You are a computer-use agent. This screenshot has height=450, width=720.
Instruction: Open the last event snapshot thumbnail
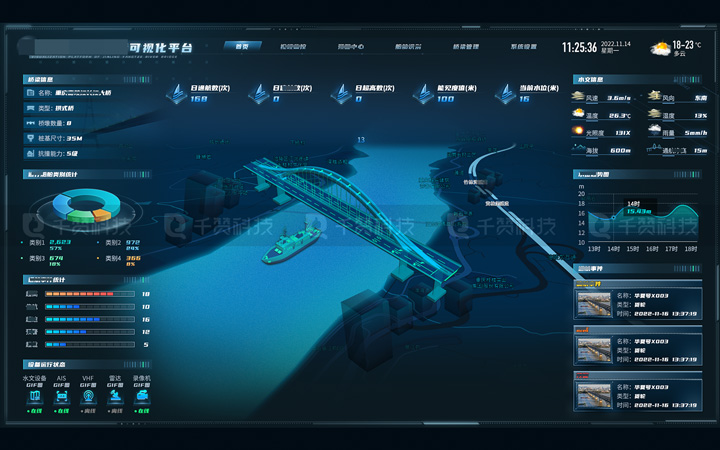click(593, 392)
